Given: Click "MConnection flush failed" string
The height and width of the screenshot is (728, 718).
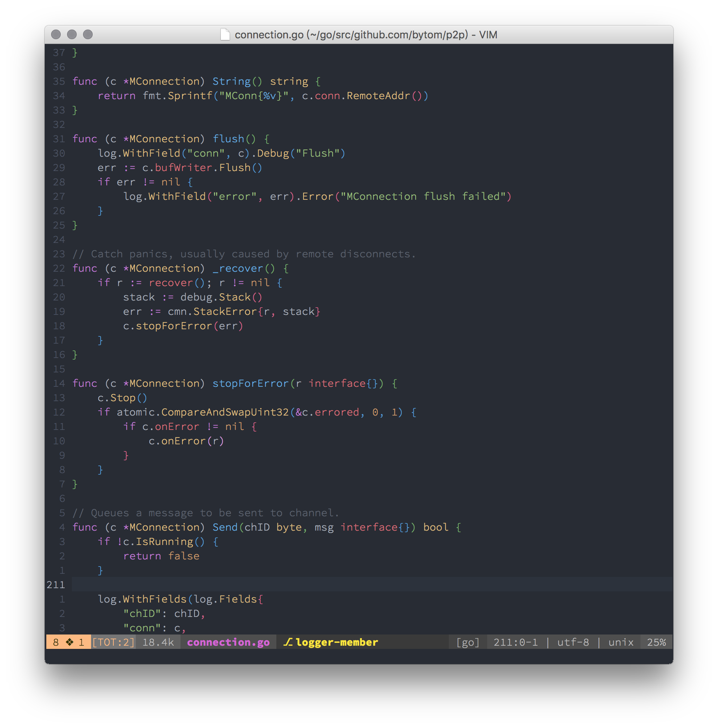Looking at the screenshot, I should point(423,196).
